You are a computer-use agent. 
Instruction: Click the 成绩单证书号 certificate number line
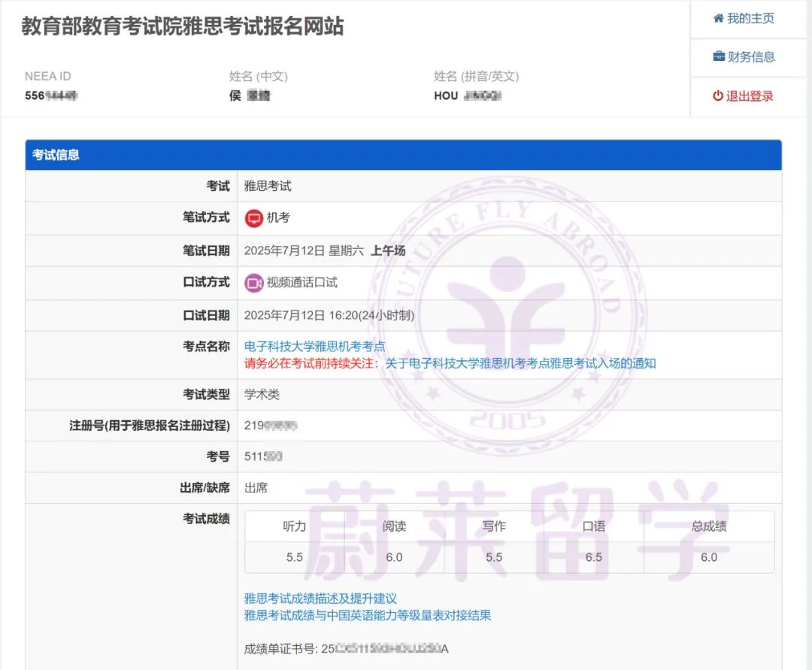click(x=346, y=649)
